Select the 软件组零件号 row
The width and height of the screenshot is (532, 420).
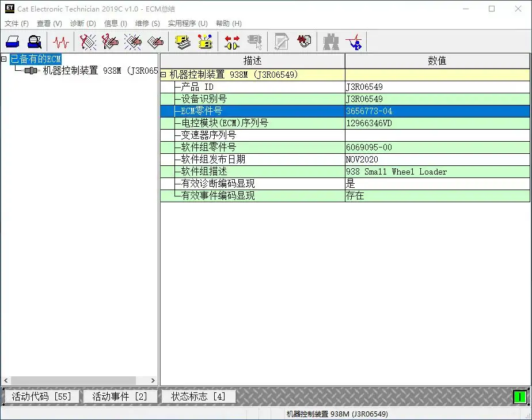(345, 147)
